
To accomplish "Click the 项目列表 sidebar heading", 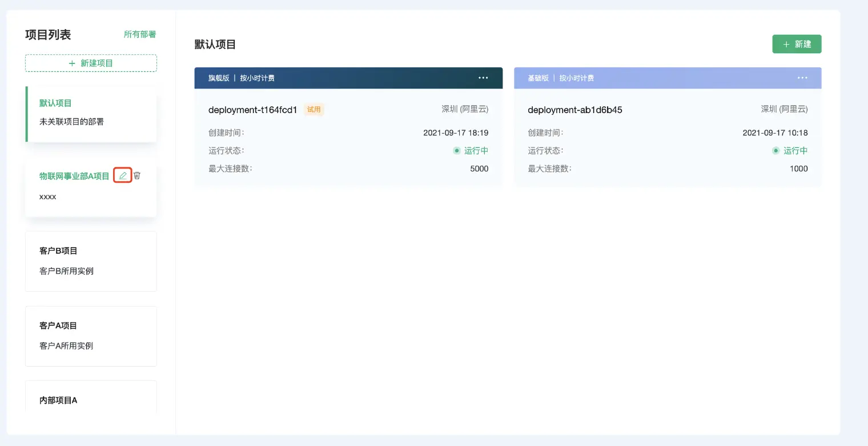I will click(x=48, y=35).
